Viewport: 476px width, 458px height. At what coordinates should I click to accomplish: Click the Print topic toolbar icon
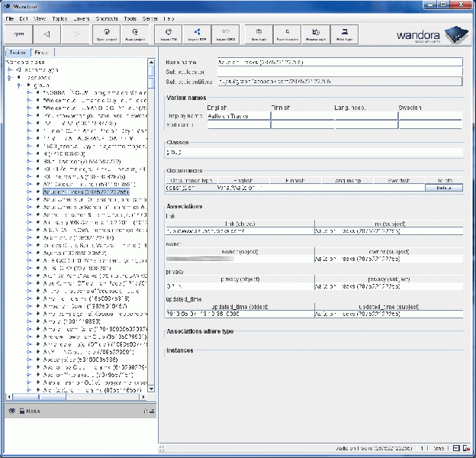344,34
